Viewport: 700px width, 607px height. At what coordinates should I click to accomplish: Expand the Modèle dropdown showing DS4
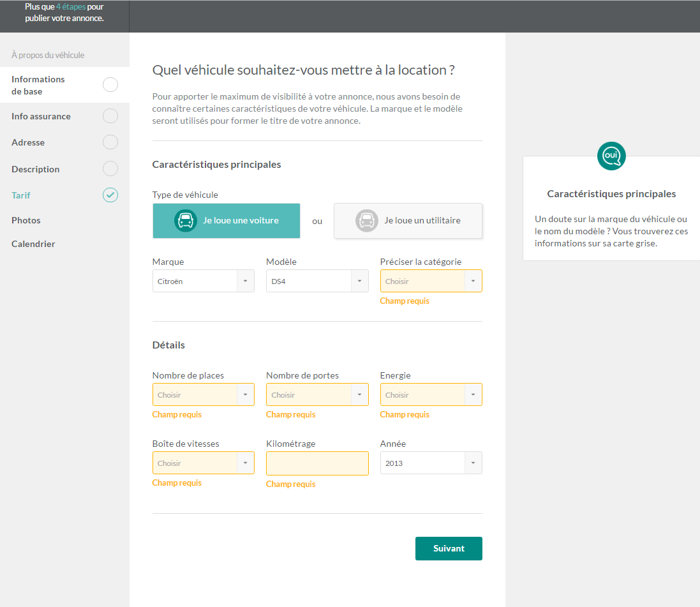tap(316, 281)
